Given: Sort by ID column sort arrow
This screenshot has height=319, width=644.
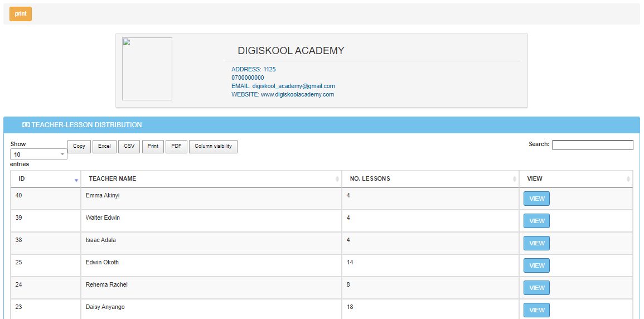Looking at the screenshot, I should tap(76, 180).
